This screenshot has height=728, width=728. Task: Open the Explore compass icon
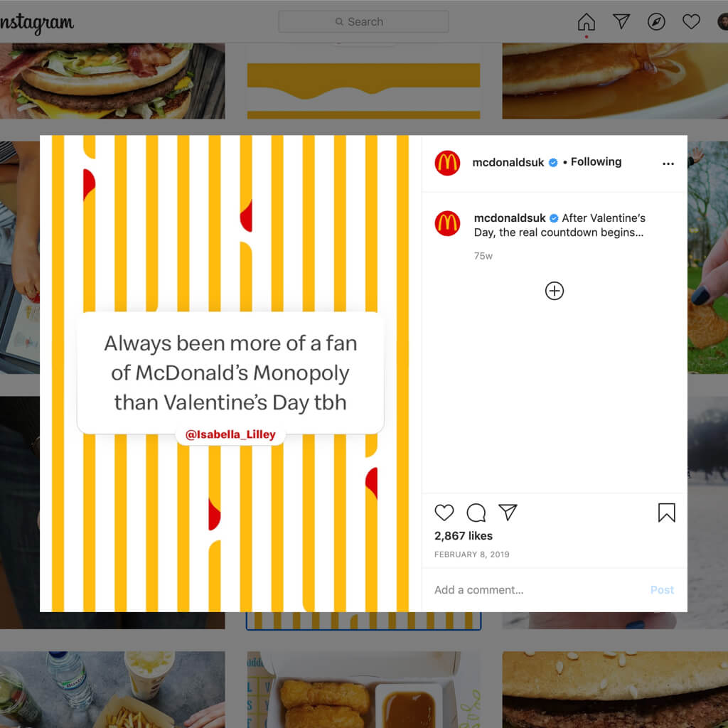tap(656, 21)
